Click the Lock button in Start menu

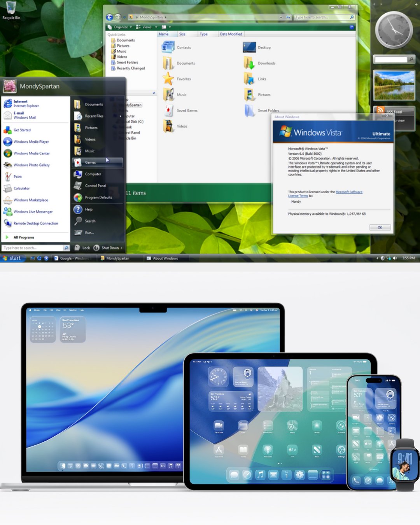pos(82,248)
